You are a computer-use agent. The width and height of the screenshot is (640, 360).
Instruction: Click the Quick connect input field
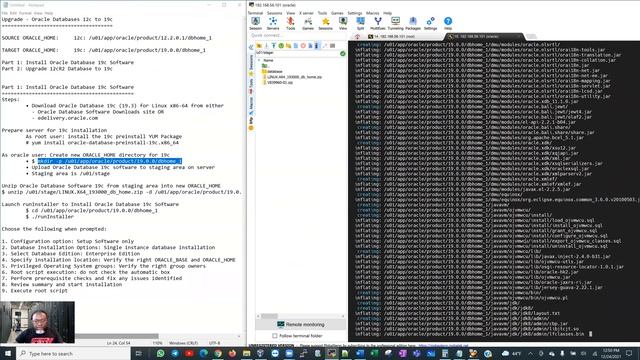point(297,36)
